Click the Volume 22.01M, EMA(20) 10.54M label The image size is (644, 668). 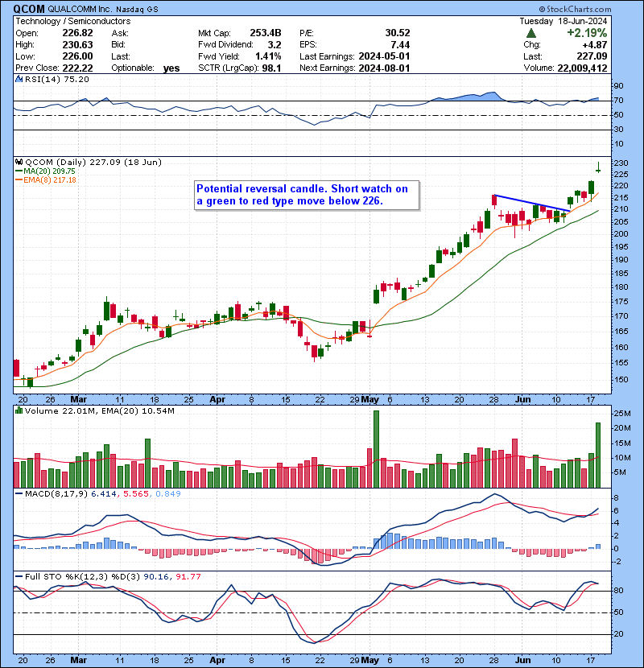[x=99, y=411]
